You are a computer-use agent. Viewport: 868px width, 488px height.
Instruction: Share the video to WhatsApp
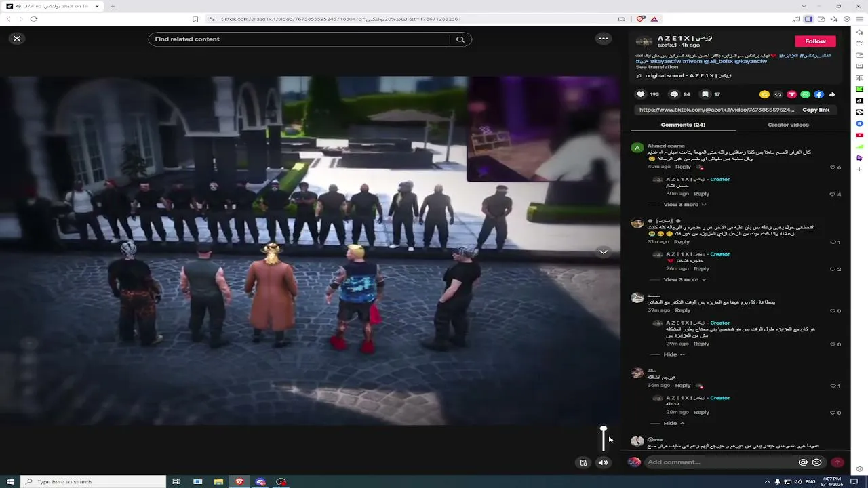click(805, 94)
